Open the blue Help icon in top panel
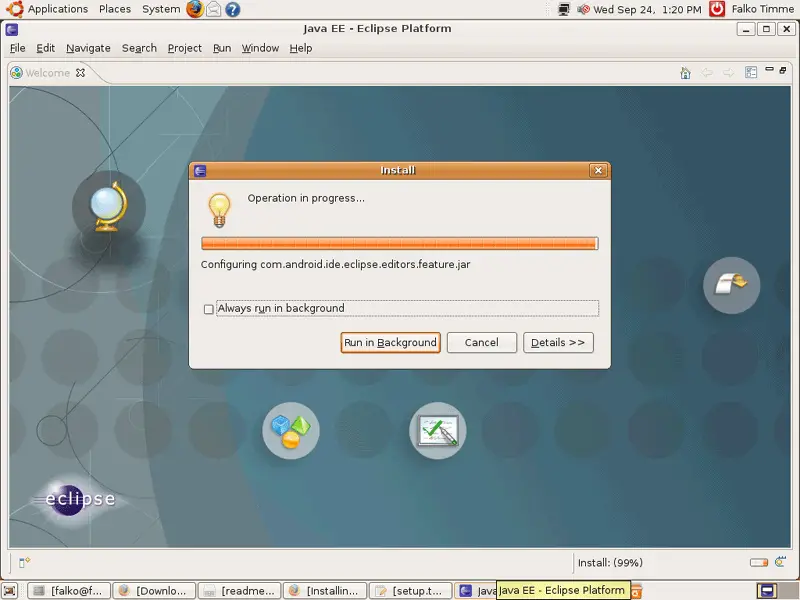800x600 pixels. point(233,9)
